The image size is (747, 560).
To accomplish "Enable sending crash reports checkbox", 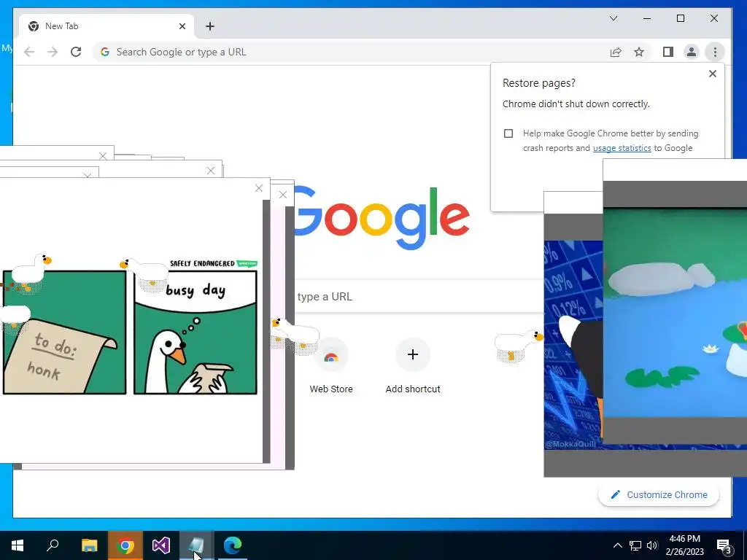I will click(508, 133).
